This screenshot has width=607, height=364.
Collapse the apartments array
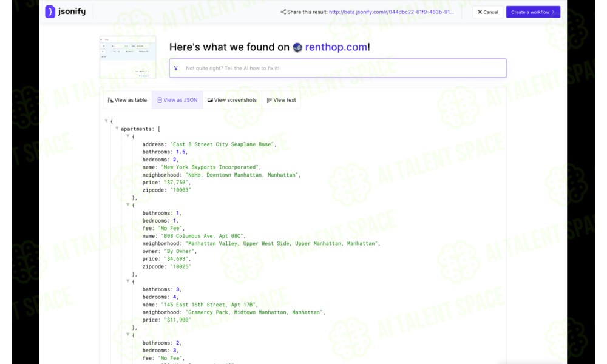point(117,129)
